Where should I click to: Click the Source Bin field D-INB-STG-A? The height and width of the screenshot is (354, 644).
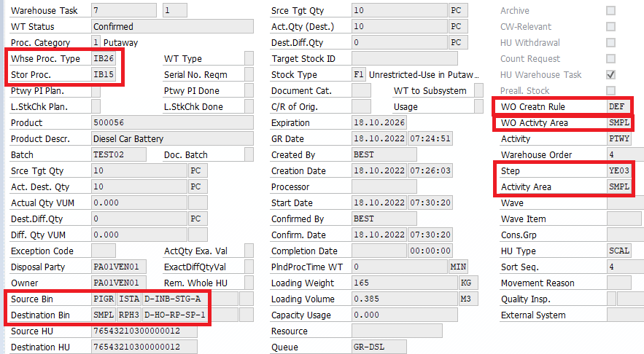pos(190,299)
